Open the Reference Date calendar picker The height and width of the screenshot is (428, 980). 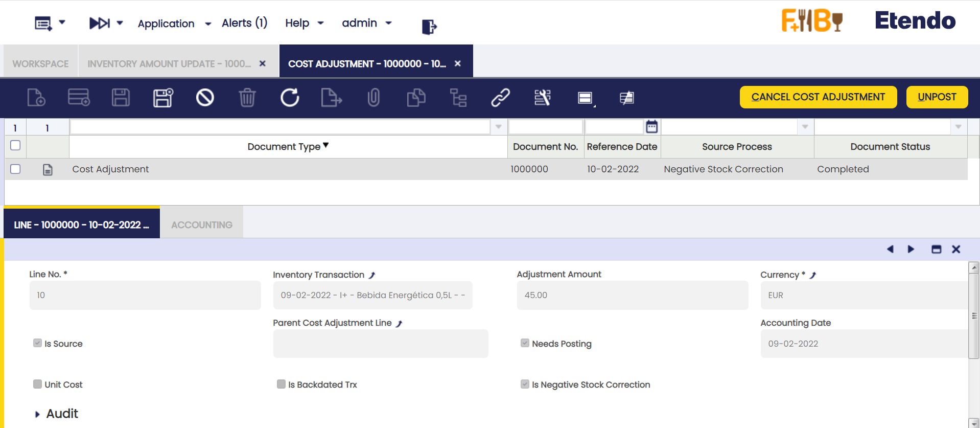pyautogui.click(x=651, y=126)
